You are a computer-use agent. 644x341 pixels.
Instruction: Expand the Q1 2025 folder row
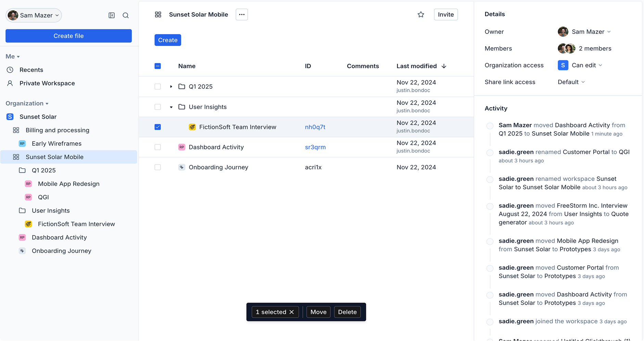171,86
